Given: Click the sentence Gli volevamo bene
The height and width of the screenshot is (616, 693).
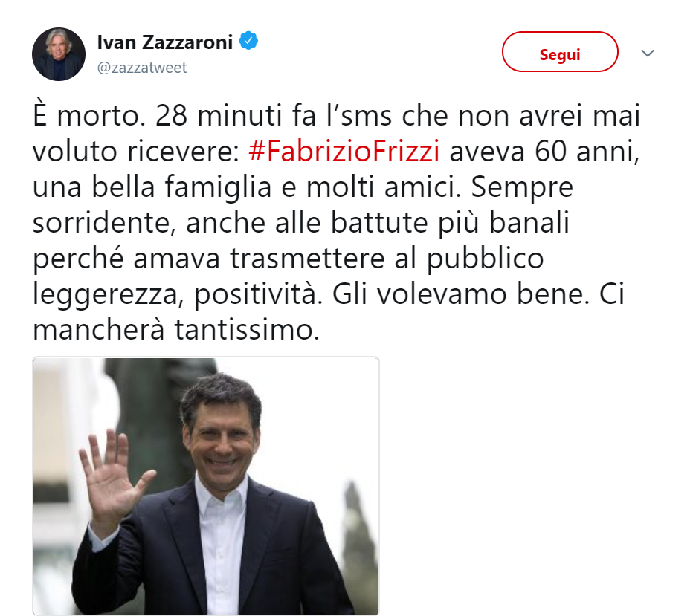Looking at the screenshot, I should 460,294.
